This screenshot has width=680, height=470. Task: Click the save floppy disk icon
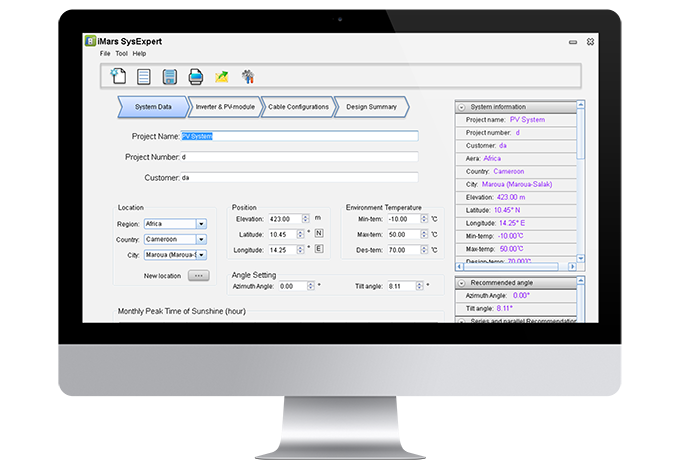pos(170,77)
